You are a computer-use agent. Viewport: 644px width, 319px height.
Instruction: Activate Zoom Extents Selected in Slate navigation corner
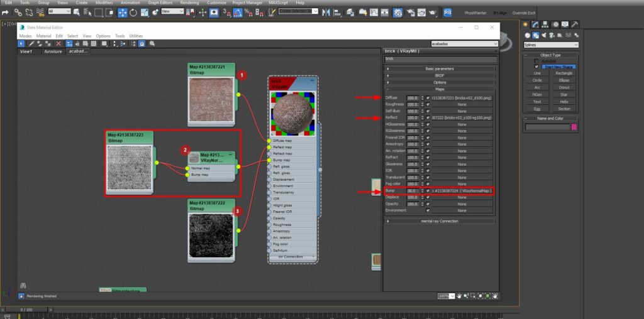point(487,296)
